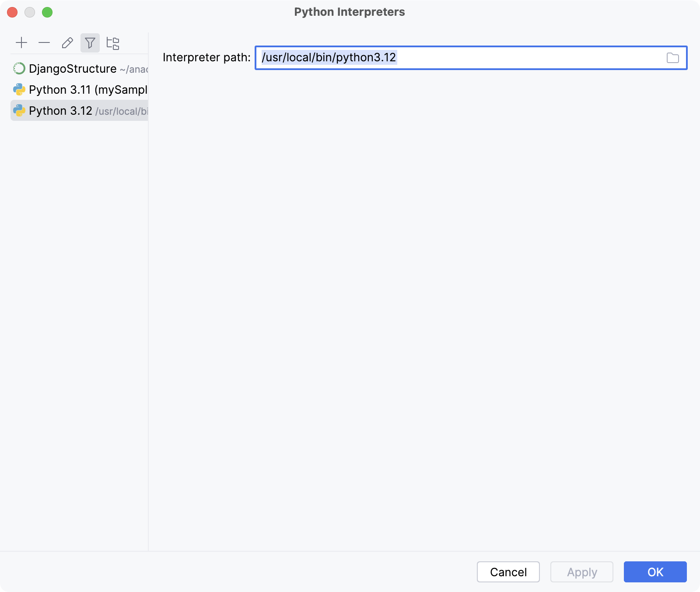Image resolution: width=700 pixels, height=592 pixels.
Task: Click the Python logo beside Python 3.11
Action: [19, 89]
